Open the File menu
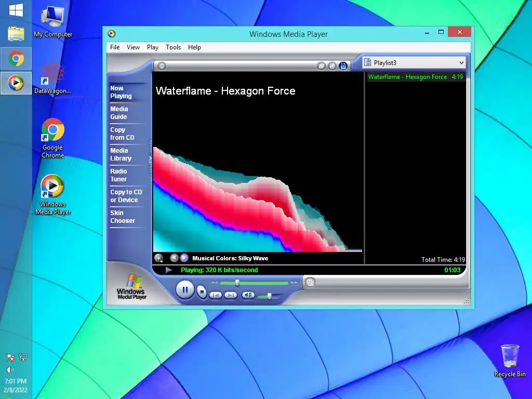Viewport: 532px width, 399px height. tap(115, 47)
